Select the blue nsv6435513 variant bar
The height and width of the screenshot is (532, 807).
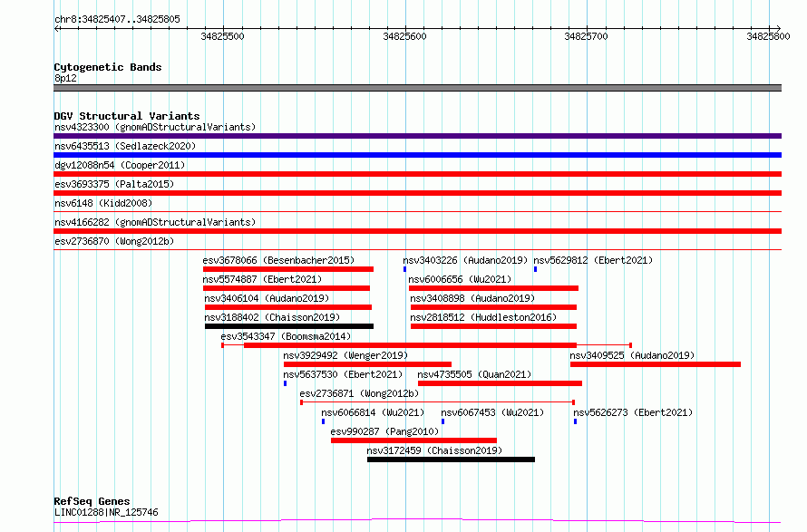(417, 155)
